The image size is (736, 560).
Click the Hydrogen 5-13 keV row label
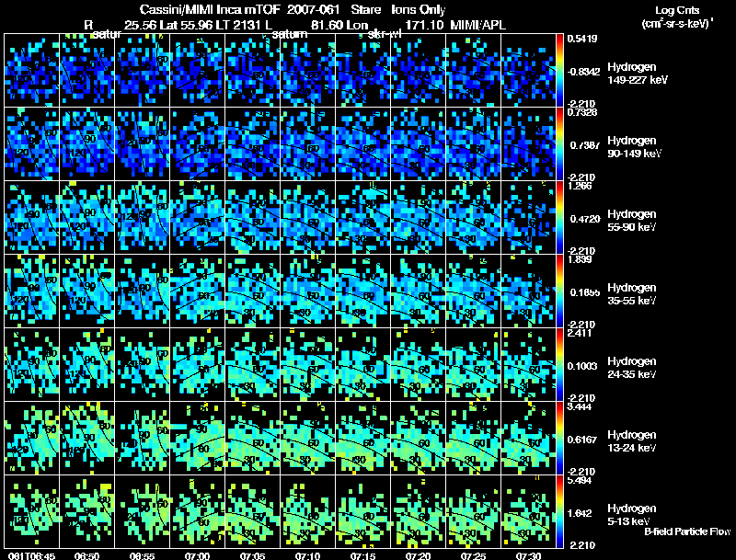point(632,515)
